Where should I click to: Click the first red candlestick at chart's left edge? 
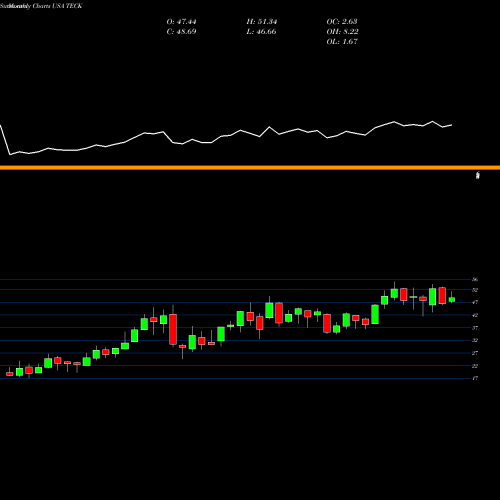coord(10,374)
